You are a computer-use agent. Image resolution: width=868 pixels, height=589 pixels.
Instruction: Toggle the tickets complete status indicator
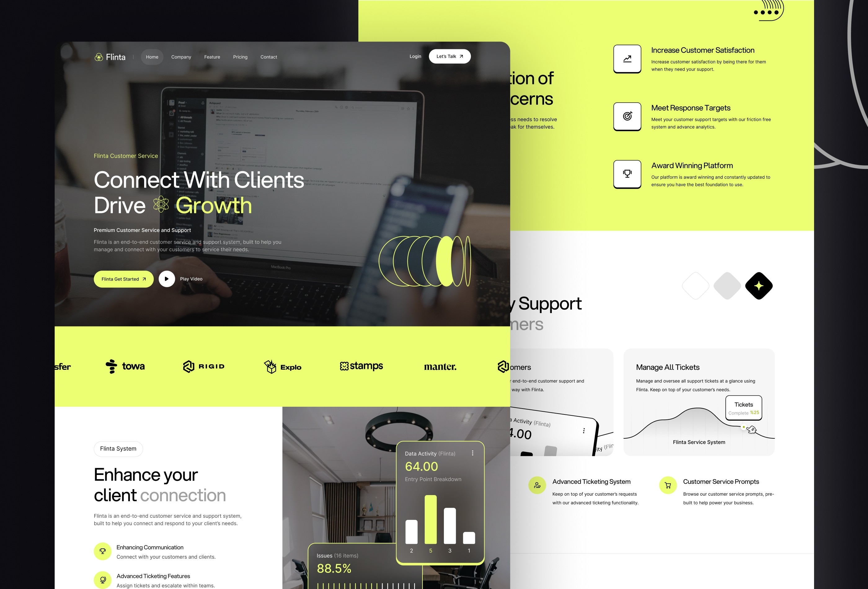[743, 408]
